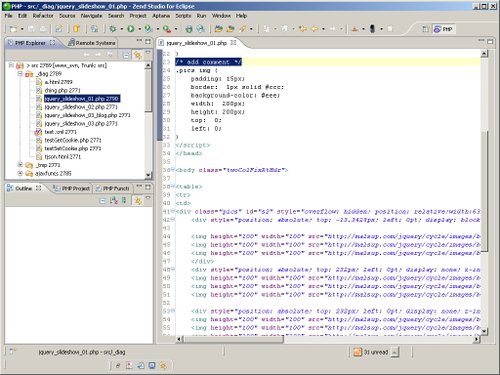Image resolution: width=500 pixels, height=375 pixels.
Task: Open PHP Explorer view menu triangle
Action: (148, 53)
